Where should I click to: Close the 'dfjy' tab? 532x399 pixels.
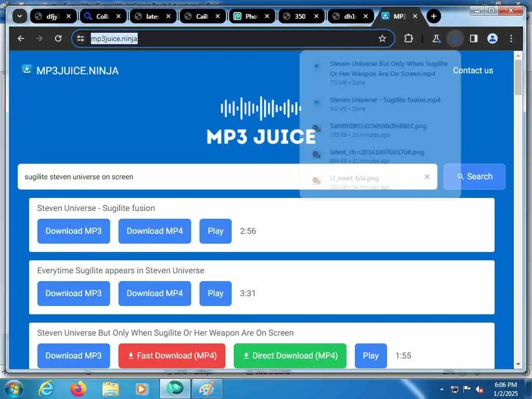69,16
